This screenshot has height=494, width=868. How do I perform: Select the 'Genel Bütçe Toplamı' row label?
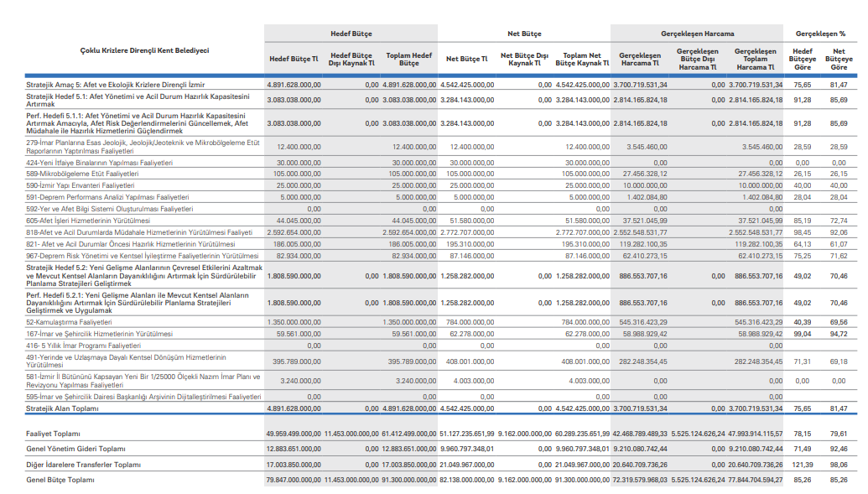(61, 479)
